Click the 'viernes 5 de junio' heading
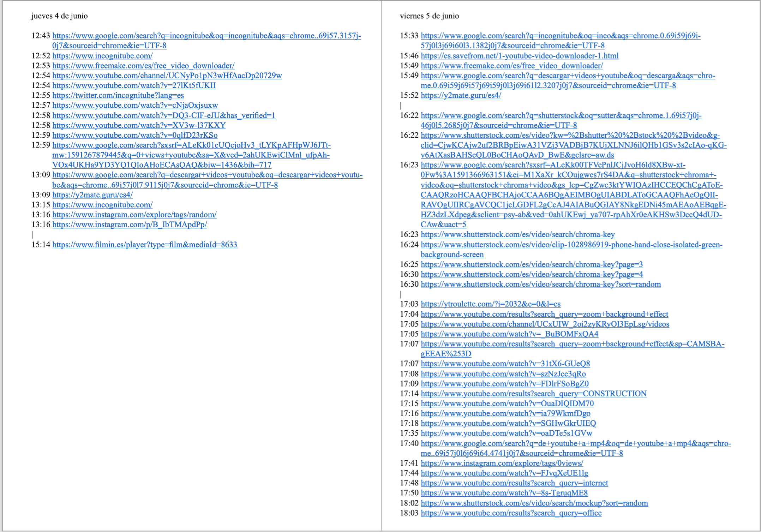The image size is (761, 532). pos(429,16)
